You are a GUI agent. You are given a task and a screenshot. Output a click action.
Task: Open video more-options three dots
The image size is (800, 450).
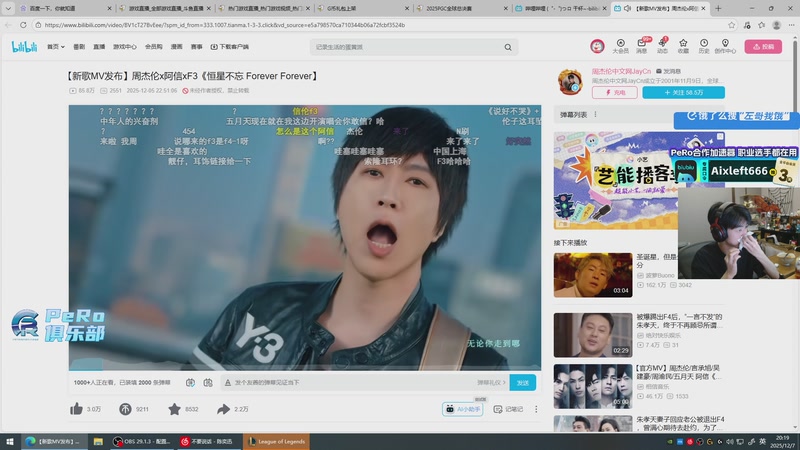536,409
